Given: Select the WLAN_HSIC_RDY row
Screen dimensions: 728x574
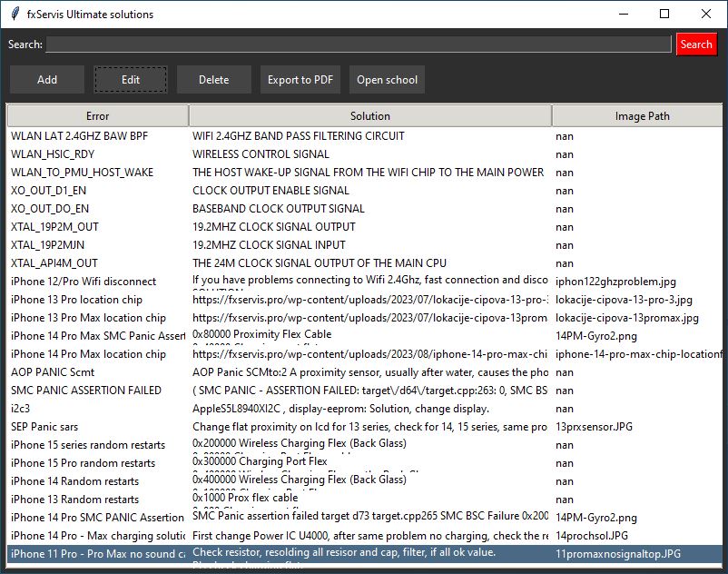Looking at the screenshot, I should coord(365,154).
